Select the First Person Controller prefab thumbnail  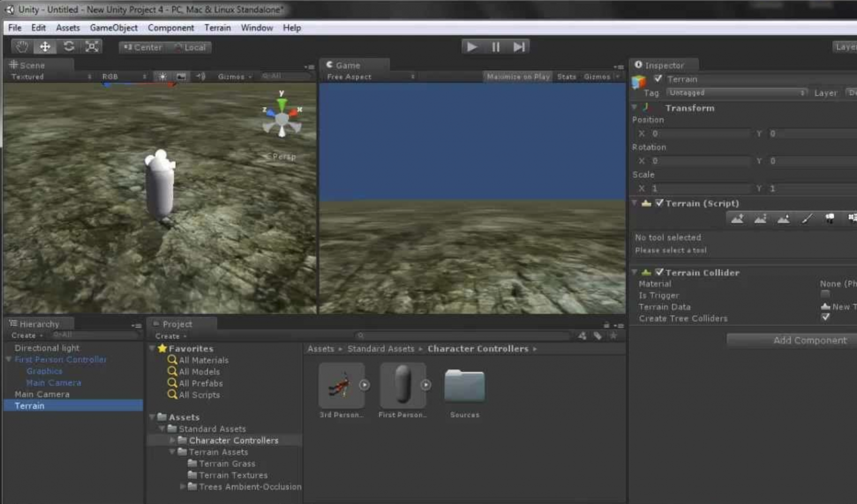coord(403,385)
